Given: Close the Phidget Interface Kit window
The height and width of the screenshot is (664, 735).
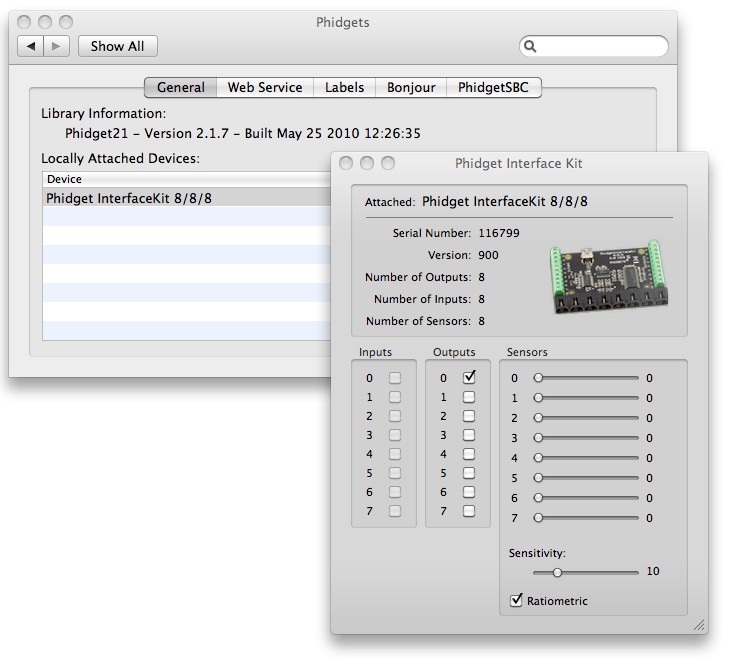Looking at the screenshot, I should pyautogui.click(x=346, y=163).
